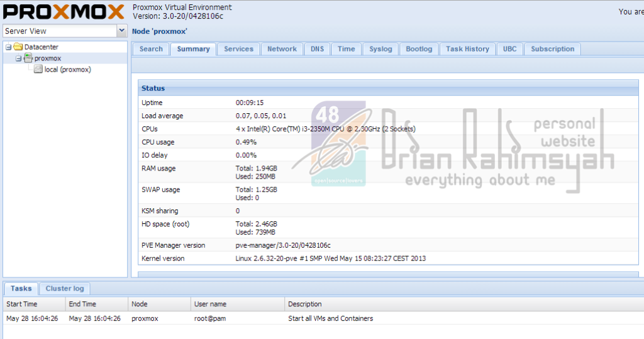Click the CPU usage value 0.49%

pos(246,142)
